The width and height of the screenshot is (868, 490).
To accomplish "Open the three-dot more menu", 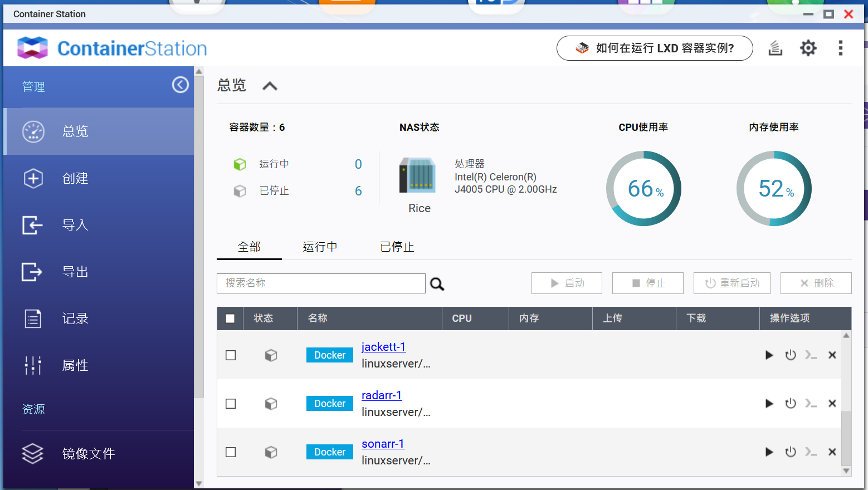I will (840, 48).
